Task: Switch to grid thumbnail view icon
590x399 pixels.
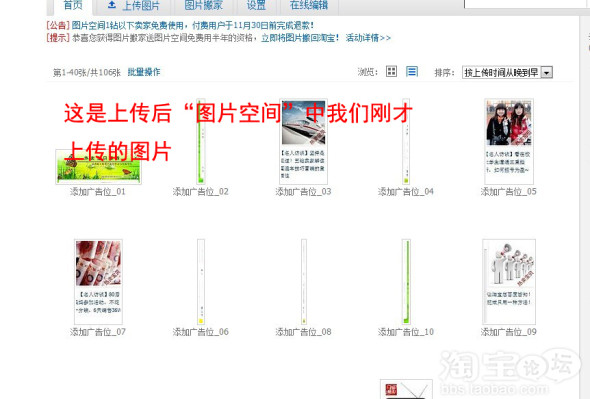Action: (391, 71)
